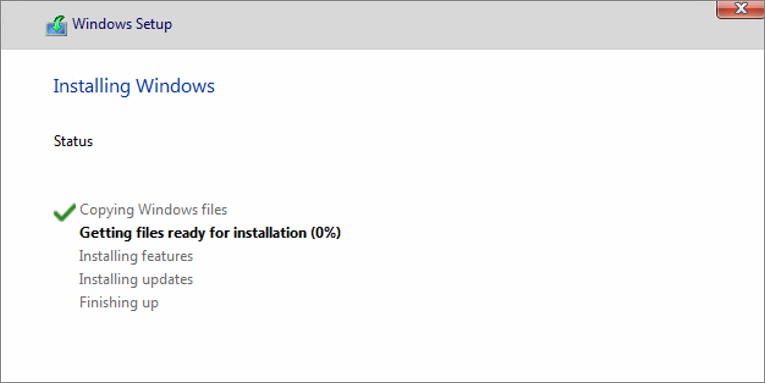Select the Installing features step
This screenshot has height=383, width=765.
(x=136, y=256)
